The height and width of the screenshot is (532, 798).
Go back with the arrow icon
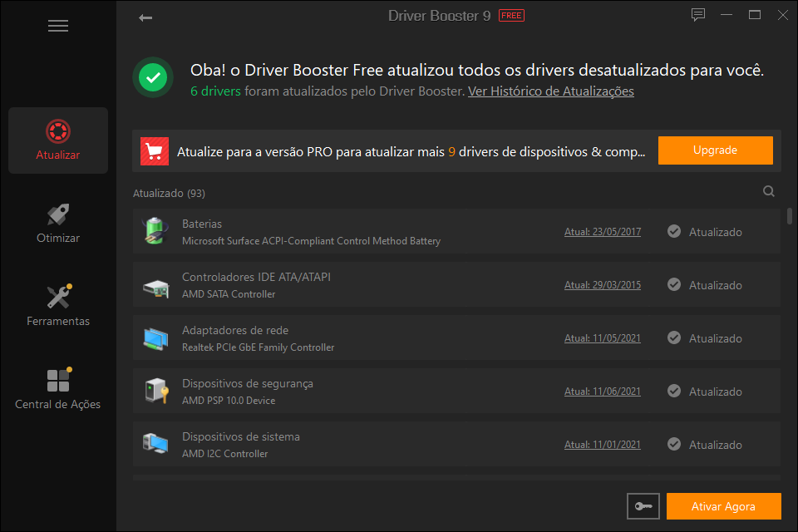point(145,17)
